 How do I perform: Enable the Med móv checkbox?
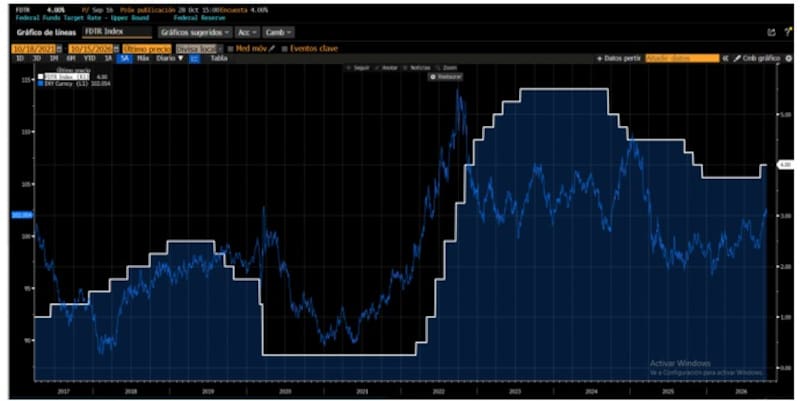coord(231,49)
